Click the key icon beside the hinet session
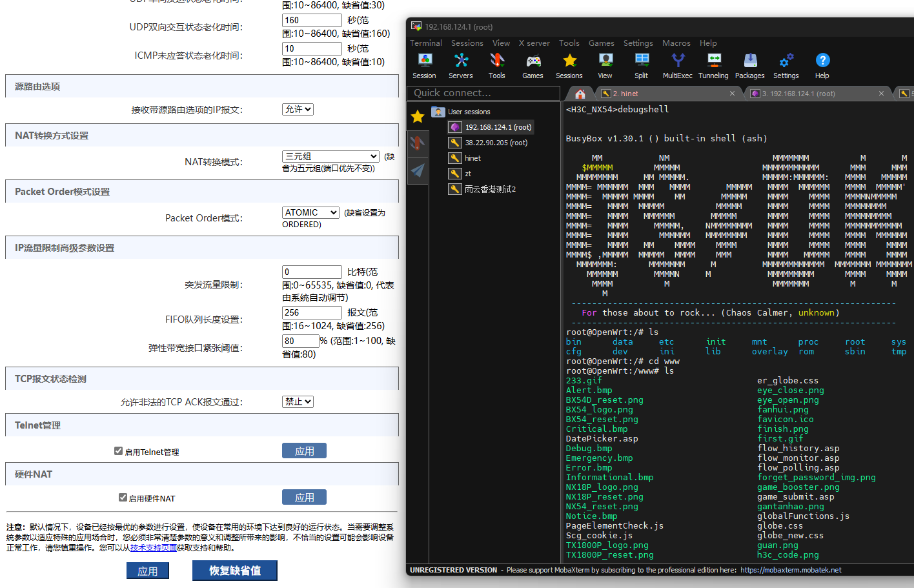This screenshot has height=588, width=914. click(x=455, y=158)
